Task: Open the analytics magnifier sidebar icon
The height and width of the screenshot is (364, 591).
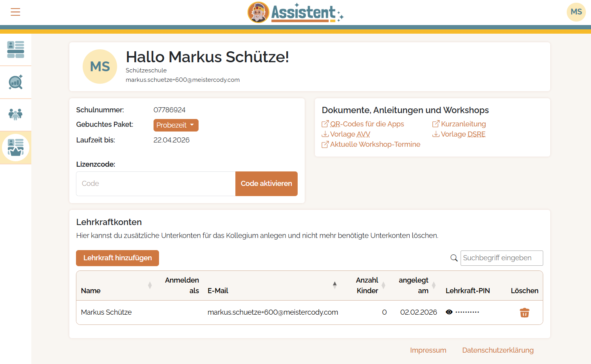Action: click(16, 82)
